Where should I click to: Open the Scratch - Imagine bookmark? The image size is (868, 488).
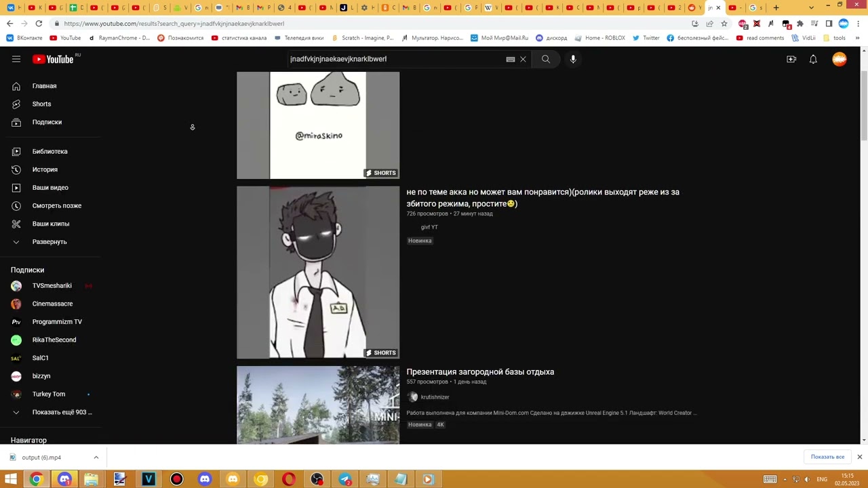(362, 38)
